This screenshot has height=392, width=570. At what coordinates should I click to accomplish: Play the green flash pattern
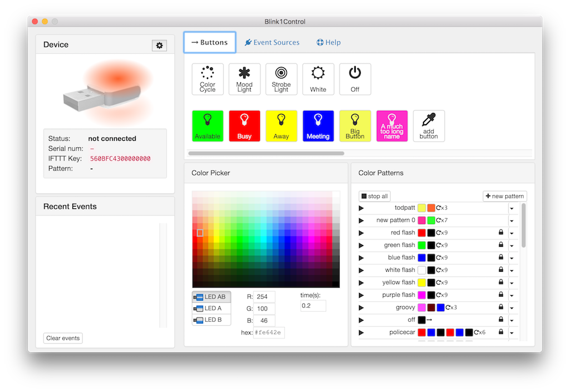361,246
